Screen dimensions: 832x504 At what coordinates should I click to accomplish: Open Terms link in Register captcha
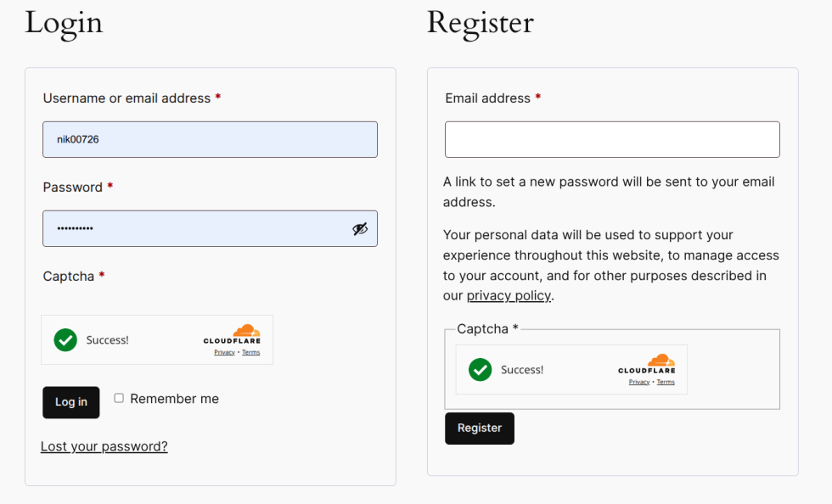[666, 382]
